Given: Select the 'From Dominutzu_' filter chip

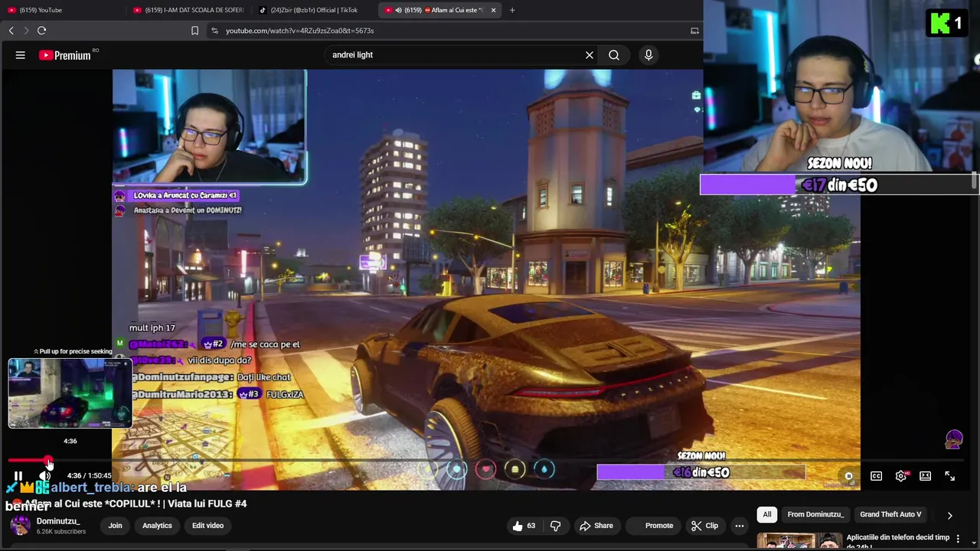Looking at the screenshot, I should pyautogui.click(x=815, y=514).
